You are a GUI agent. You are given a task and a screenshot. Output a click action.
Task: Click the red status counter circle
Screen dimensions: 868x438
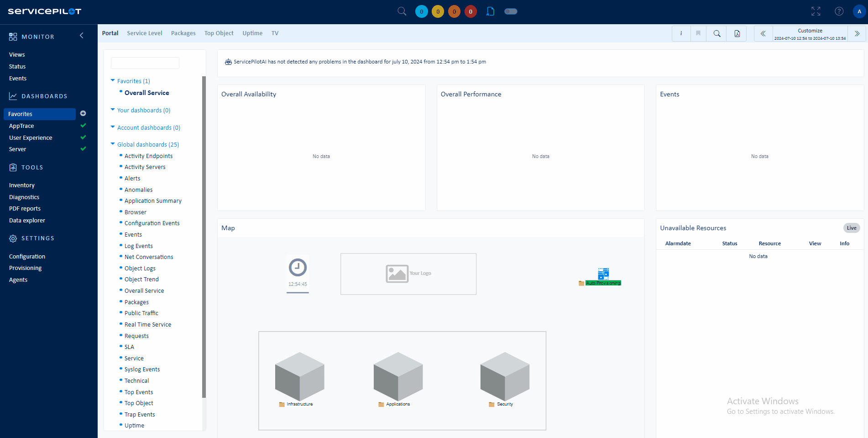471,11
